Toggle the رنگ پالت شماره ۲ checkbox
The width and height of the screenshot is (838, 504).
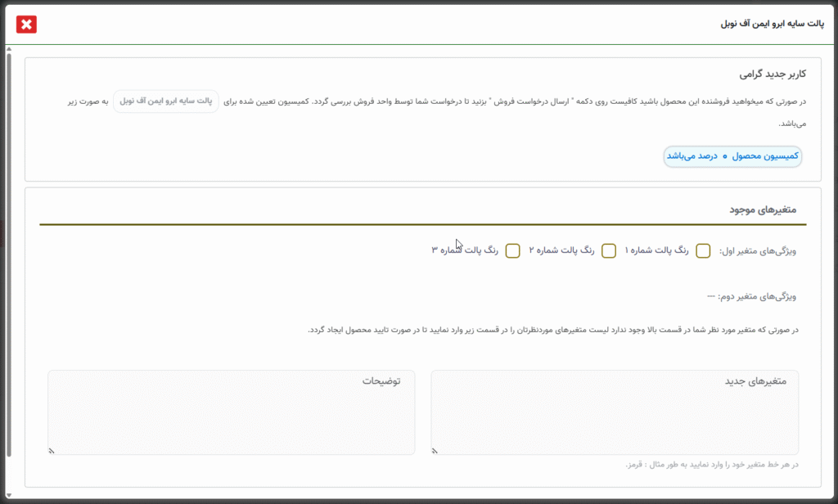[x=608, y=251]
